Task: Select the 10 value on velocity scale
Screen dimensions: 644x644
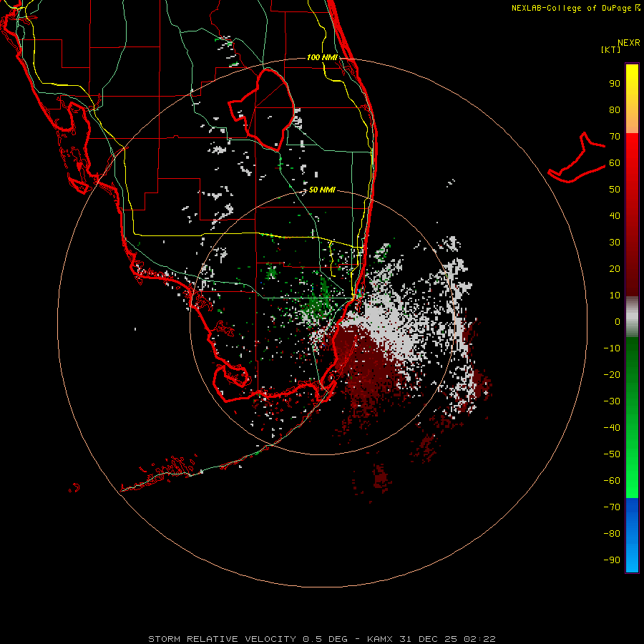Action: [x=615, y=296]
